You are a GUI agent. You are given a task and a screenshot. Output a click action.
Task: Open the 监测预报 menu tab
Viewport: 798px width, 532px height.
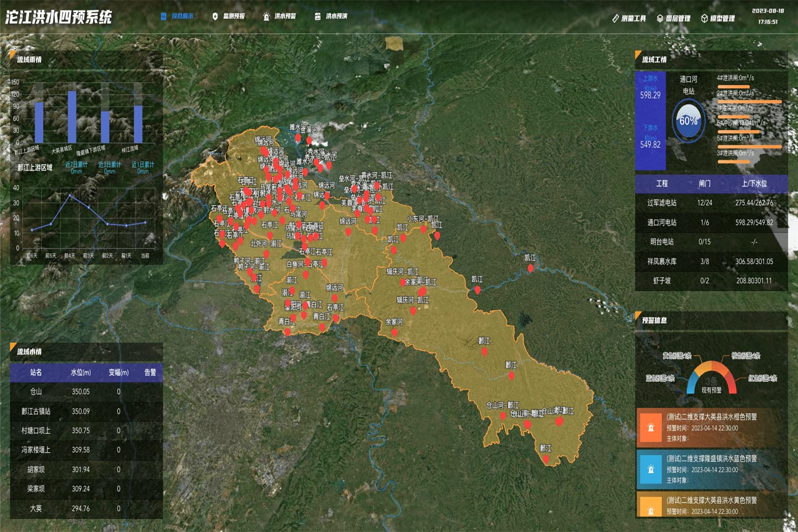[233, 17]
